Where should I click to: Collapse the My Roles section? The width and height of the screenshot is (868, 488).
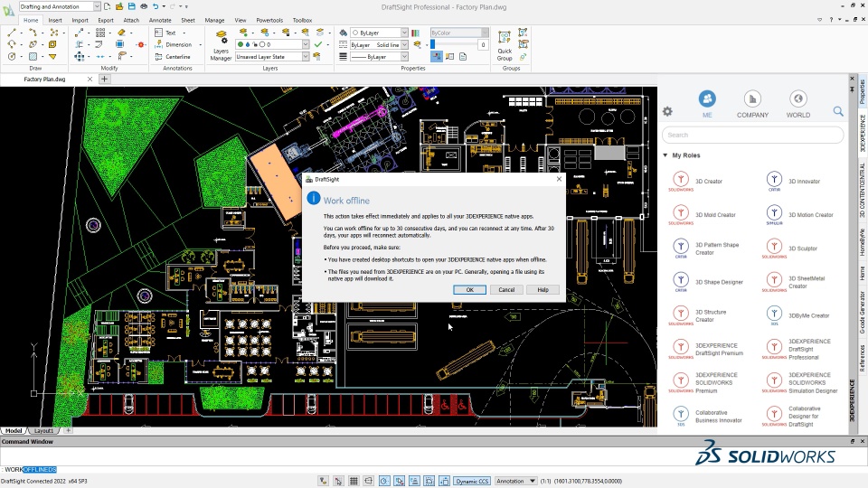coord(665,155)
